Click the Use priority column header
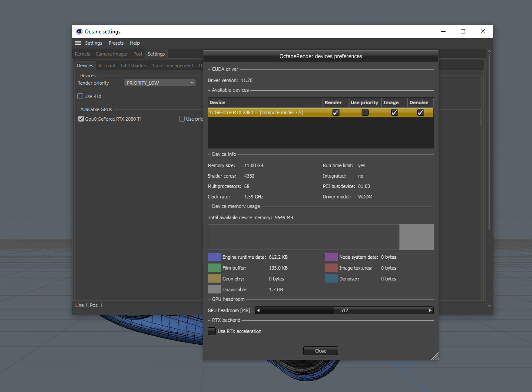The width and height of the screenshot is (532, 392). coord(365,102)
